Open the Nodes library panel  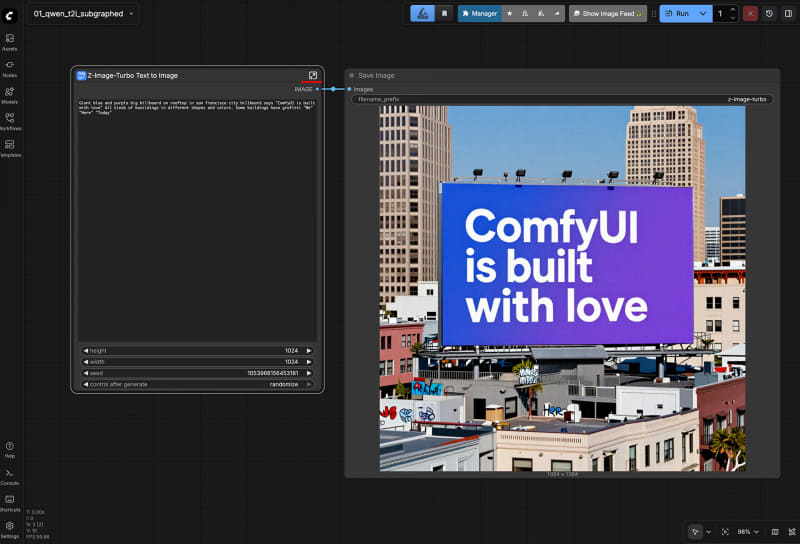(10, 69)
